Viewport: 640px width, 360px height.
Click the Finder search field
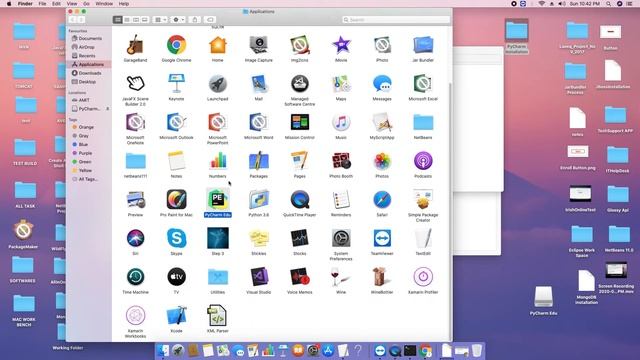click(396, 20)
